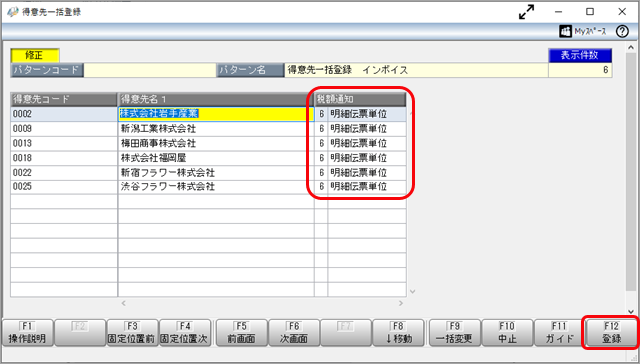Click F3 固定位置前 button
The image size is (640, 364).
coord(132,333)
